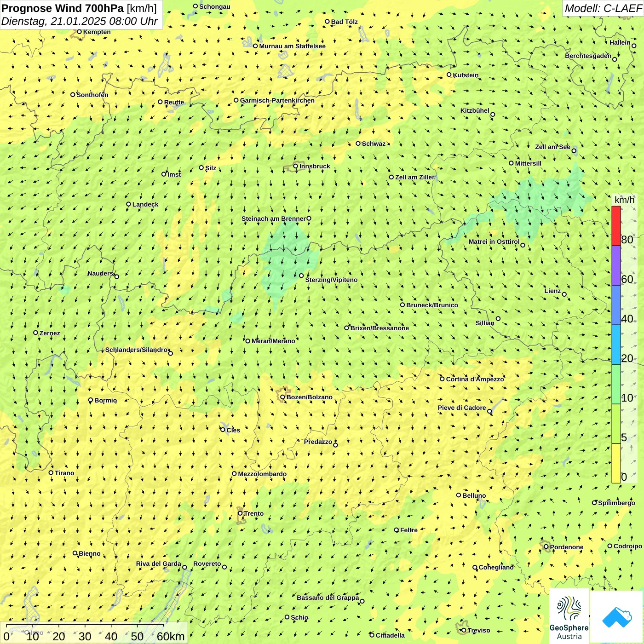Click the 'Codroipo' label
This screenshot has height=644, width=644.
[x=628, y=546]
